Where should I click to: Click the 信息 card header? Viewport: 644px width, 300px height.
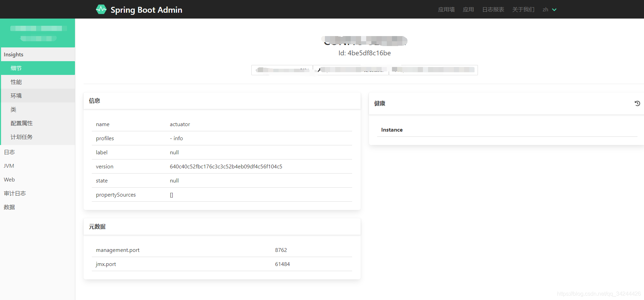click(x=222, y=101)
